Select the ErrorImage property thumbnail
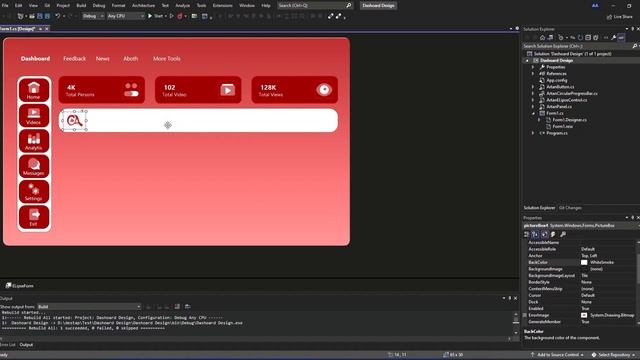The image size is (640, 360). pos(584,315)
